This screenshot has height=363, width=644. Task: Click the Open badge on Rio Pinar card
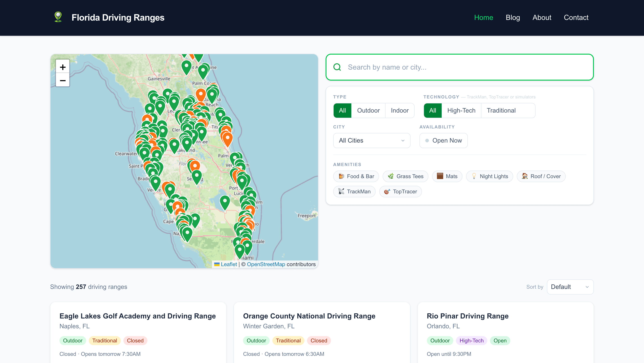point(500,340)
